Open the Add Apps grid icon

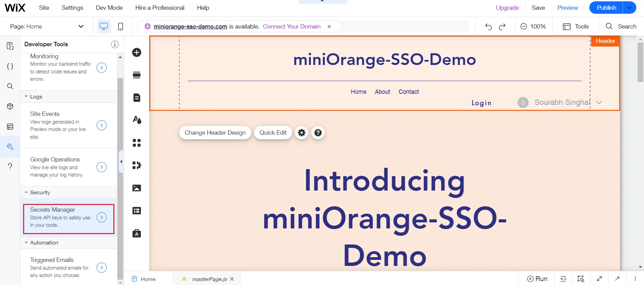tap(137, 143)
